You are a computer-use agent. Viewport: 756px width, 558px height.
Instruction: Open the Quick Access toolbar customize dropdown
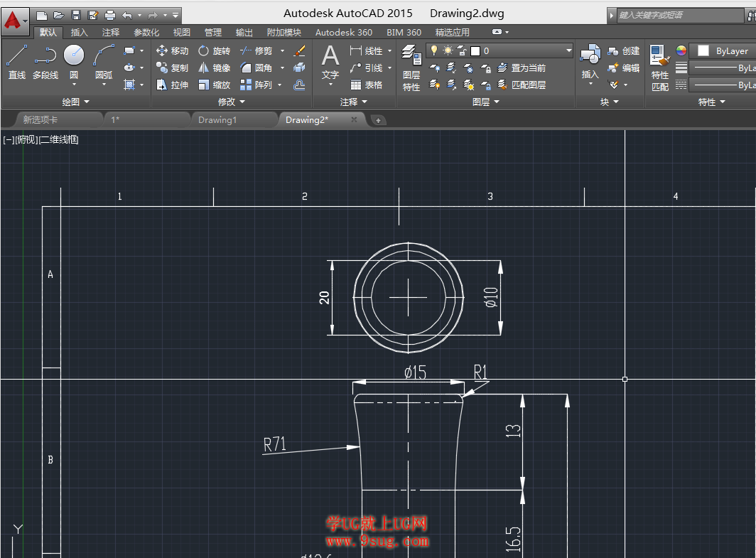[175, 16]
